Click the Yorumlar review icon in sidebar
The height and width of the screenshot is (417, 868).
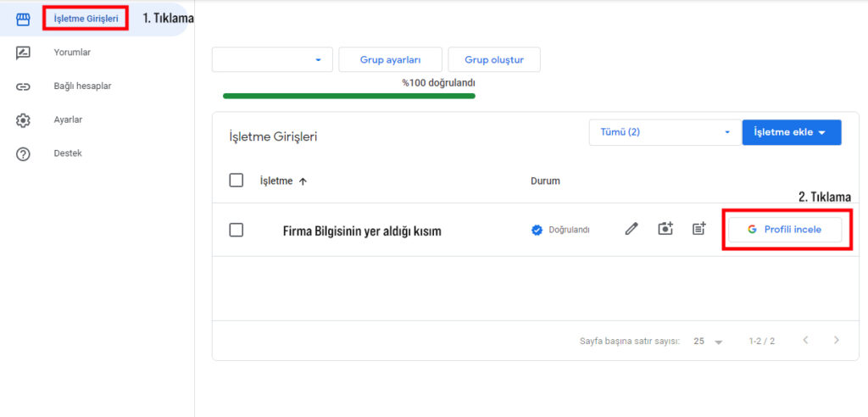23,53
